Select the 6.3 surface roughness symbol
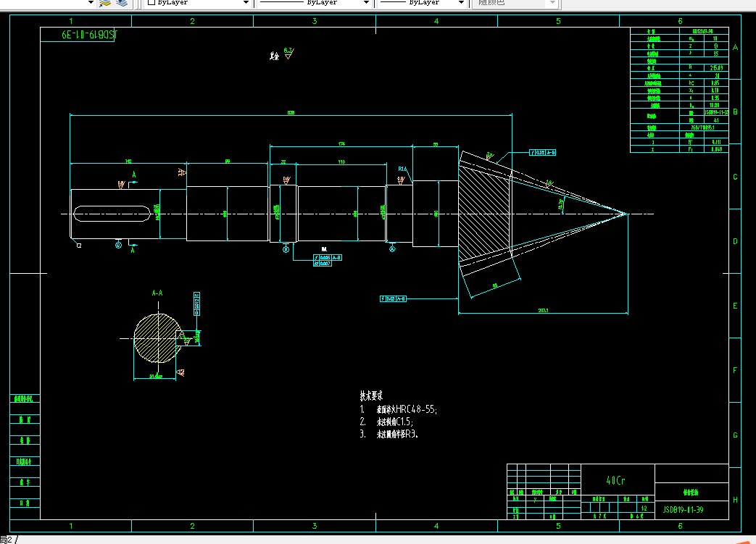Screen dimensions: 756x544 (x=288, y=53)
